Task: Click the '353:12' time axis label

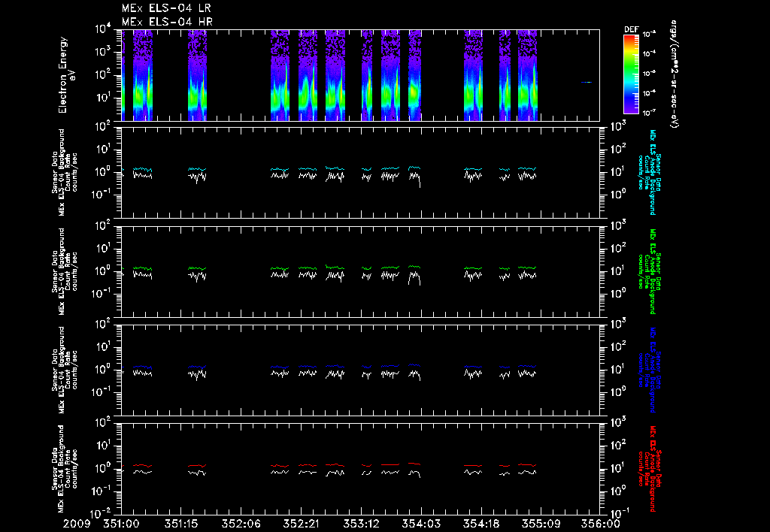Action: coord(361,524)
